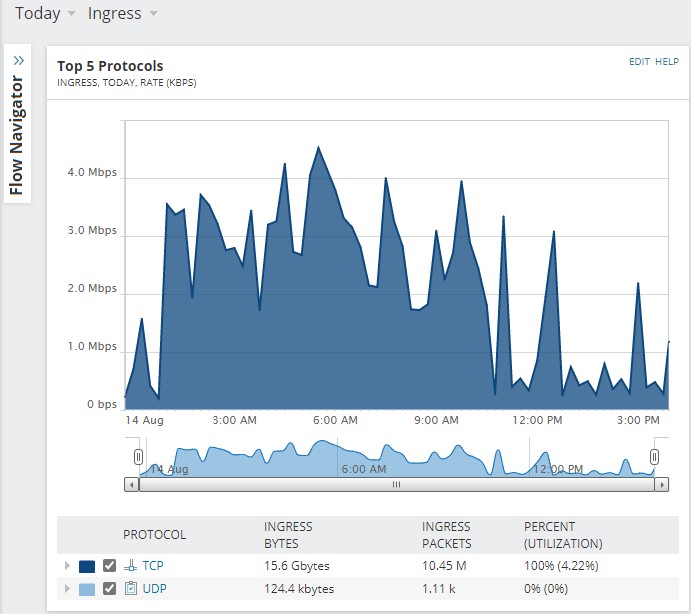
Task: Click the left range handle on the mini chart
Action: click(x=138, y=457)
